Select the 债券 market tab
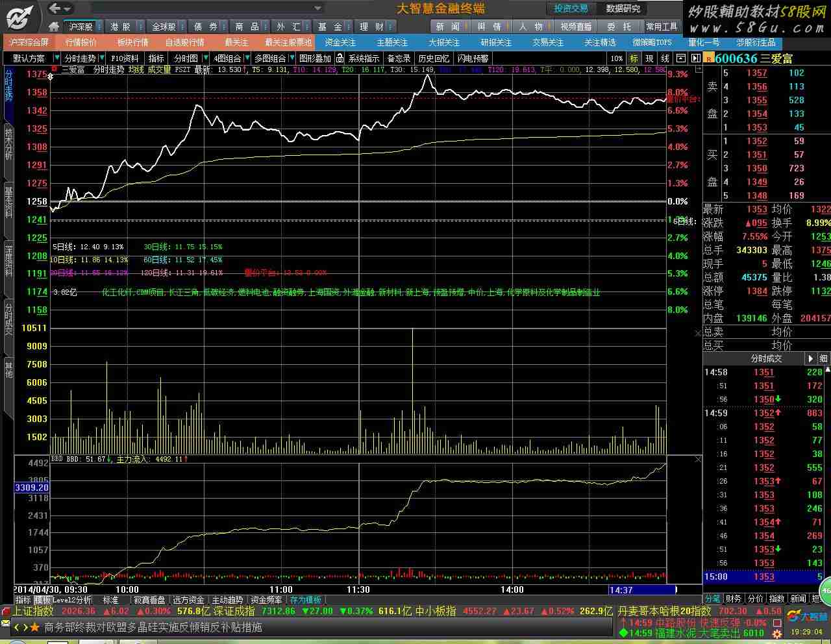Screen dimensions: 831x644 [205, 27]
